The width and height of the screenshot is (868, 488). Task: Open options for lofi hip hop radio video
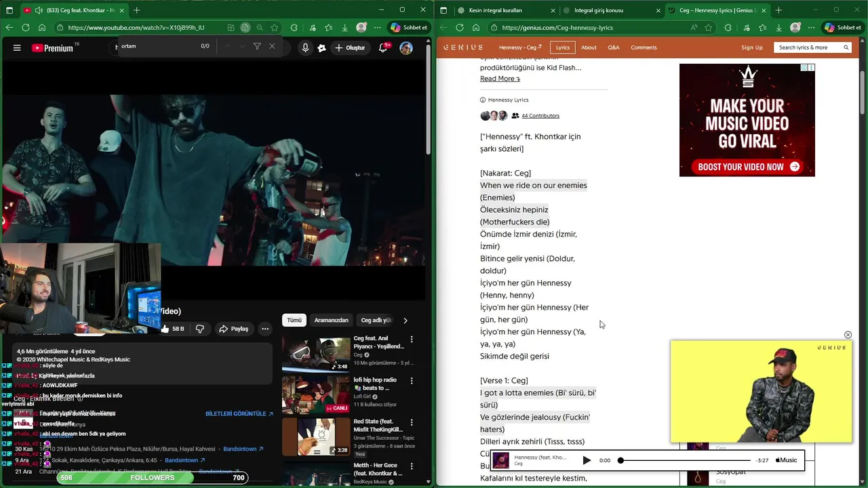pyautogui.click(x=411, y=381)
